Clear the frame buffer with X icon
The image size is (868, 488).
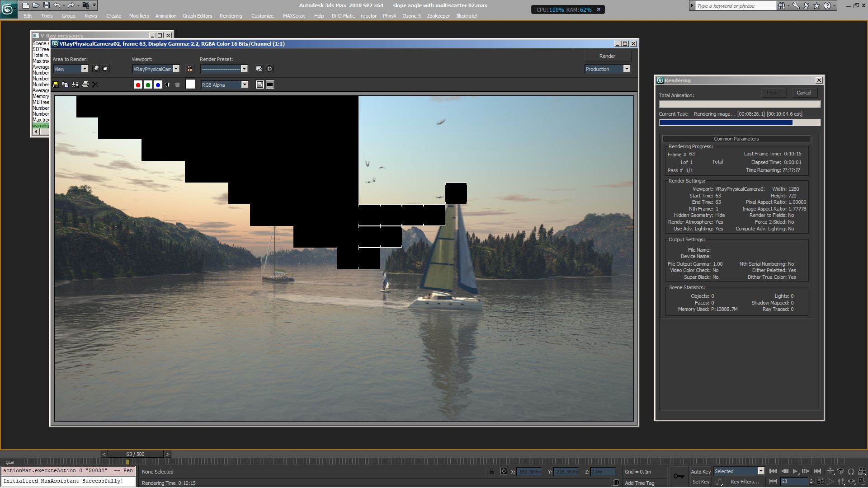click(x=95, y=84)
